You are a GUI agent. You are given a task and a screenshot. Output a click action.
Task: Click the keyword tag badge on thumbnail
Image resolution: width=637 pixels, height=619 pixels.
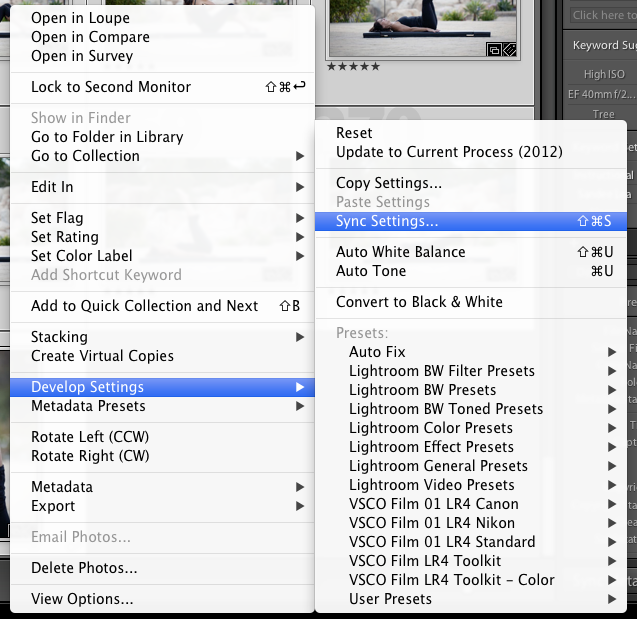[x=509, y=49]
